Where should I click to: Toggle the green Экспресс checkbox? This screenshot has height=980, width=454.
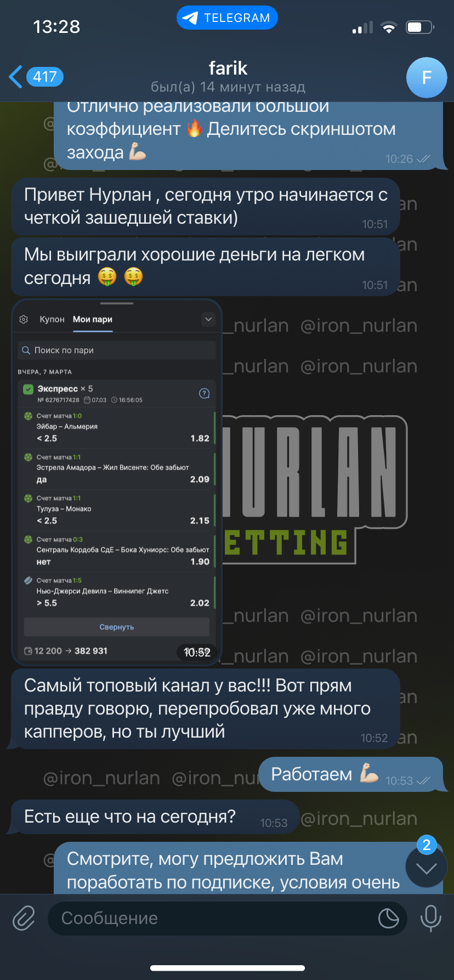[x=29, y=389]
